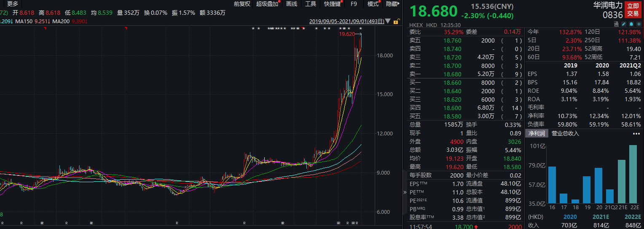Open the note/edit pencil icon under stock code

pyautogui.click(x=624, y=24)
